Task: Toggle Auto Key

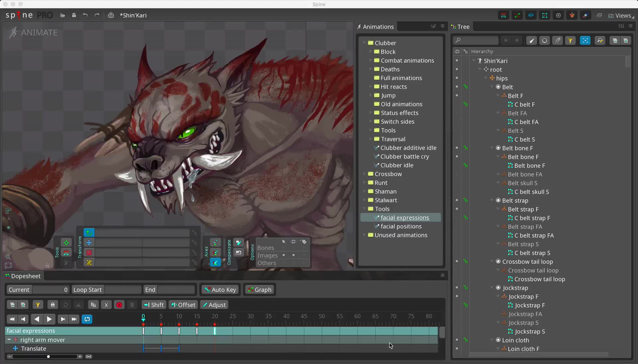Action: [x=220, y=290]
